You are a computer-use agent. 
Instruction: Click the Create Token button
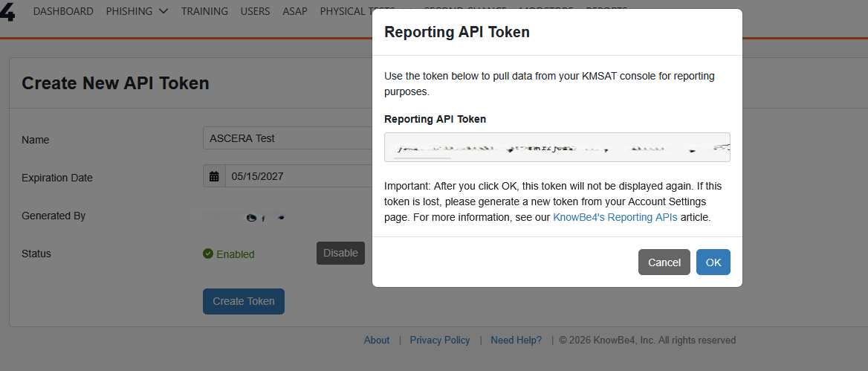coord(244,301)
